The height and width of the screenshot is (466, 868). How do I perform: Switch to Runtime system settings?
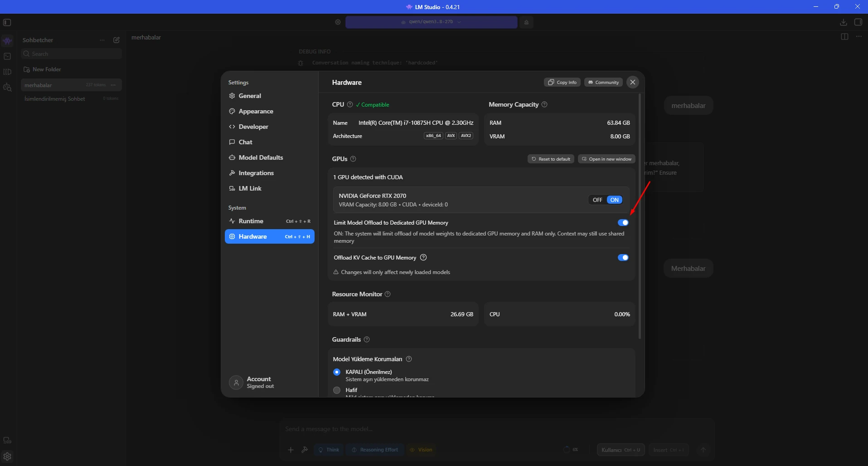(x=269, y=221)
